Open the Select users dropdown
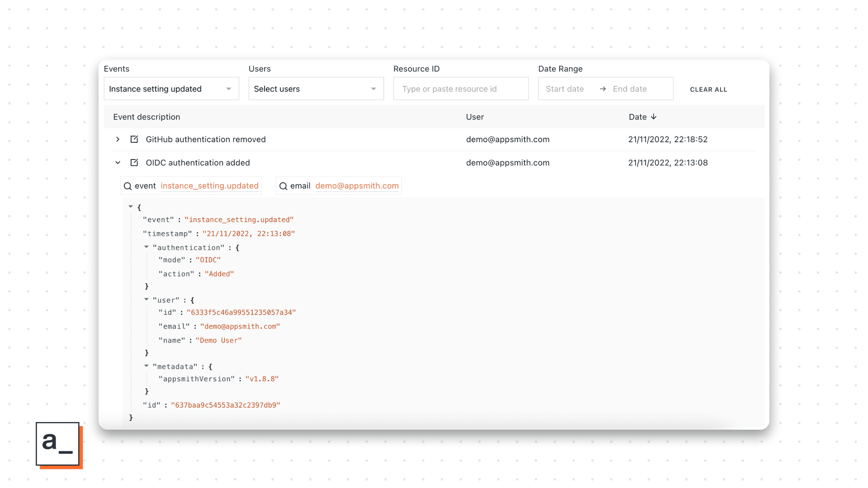This screenshot has height=488, width=868. (x=316, y=89)
